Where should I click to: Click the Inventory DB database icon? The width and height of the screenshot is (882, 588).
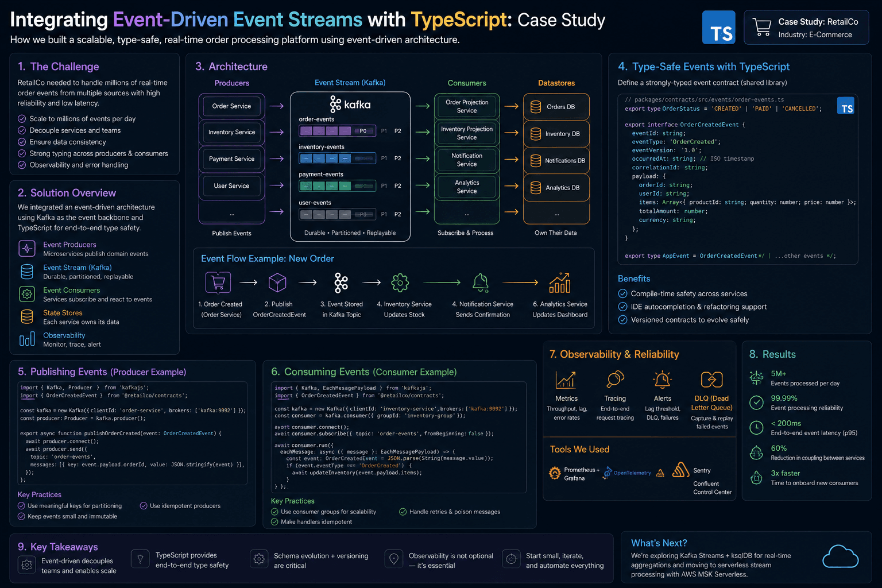[x=536, y=134]
